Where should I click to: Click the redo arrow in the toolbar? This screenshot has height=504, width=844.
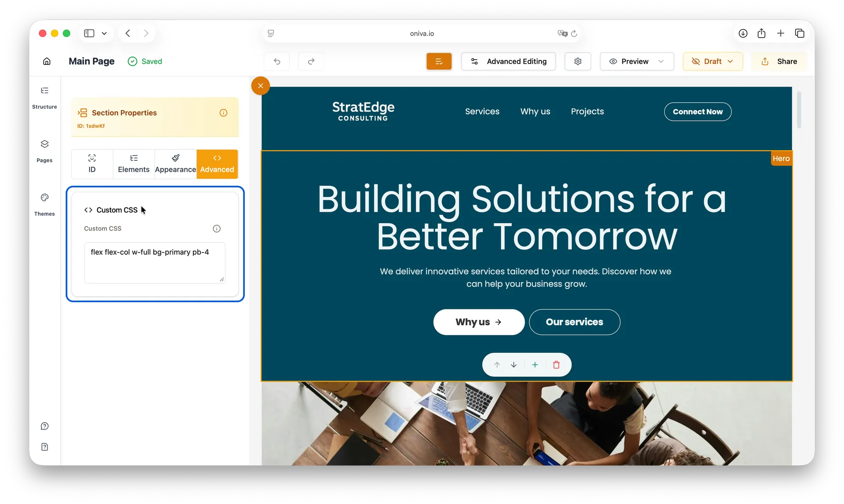[311, 62]
